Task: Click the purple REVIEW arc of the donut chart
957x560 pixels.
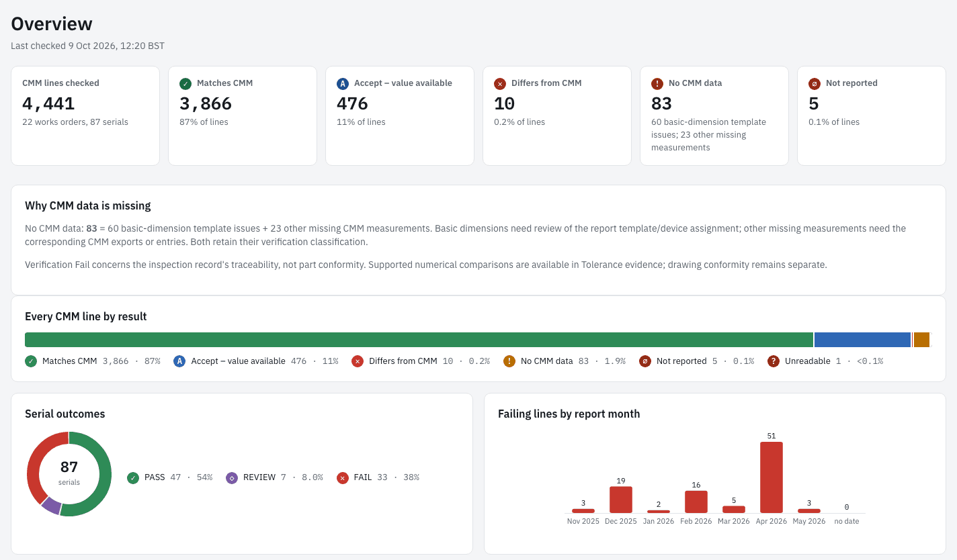Action: tap(51, 506)
